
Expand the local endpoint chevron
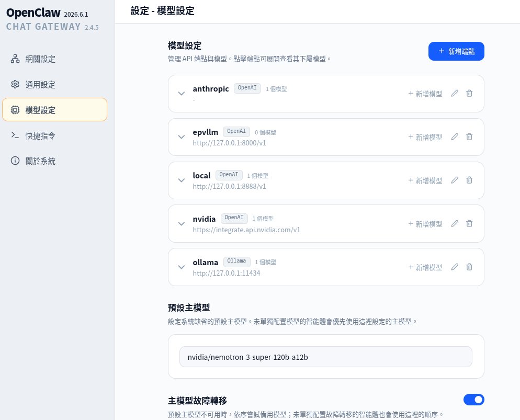[x=182, y=180]
